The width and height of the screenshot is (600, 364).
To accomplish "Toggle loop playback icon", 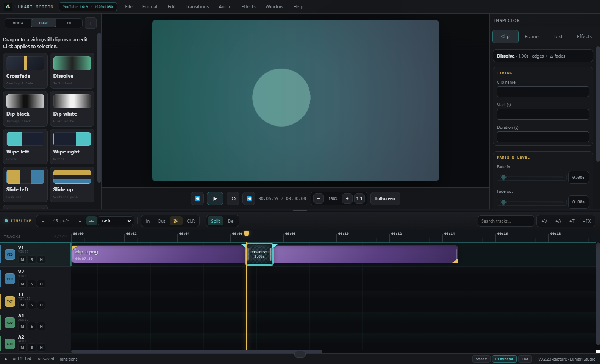I will click(x=233, y=198).
